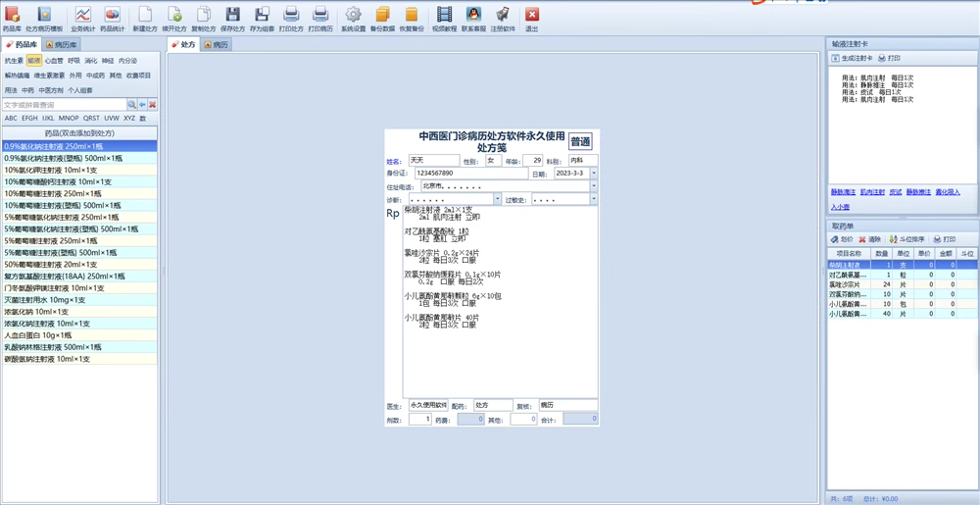Click 存为组套 save as set icon
The image size is (980, 505).
(262, 19)
